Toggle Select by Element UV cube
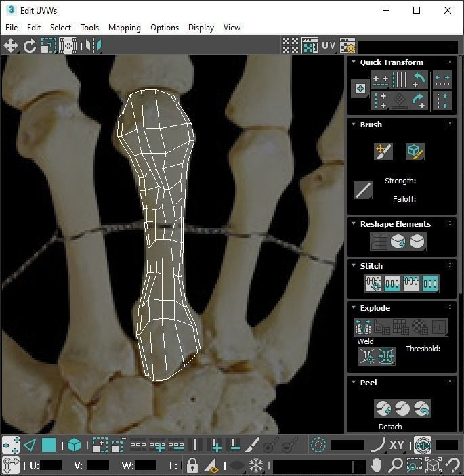 (x=74, y=446)
